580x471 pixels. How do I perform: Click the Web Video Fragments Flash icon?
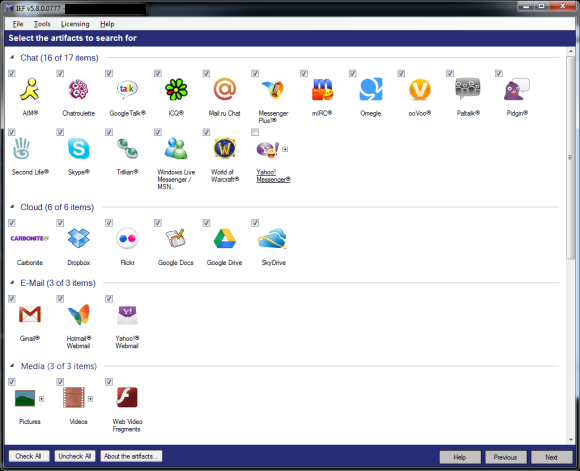point(127,397)
